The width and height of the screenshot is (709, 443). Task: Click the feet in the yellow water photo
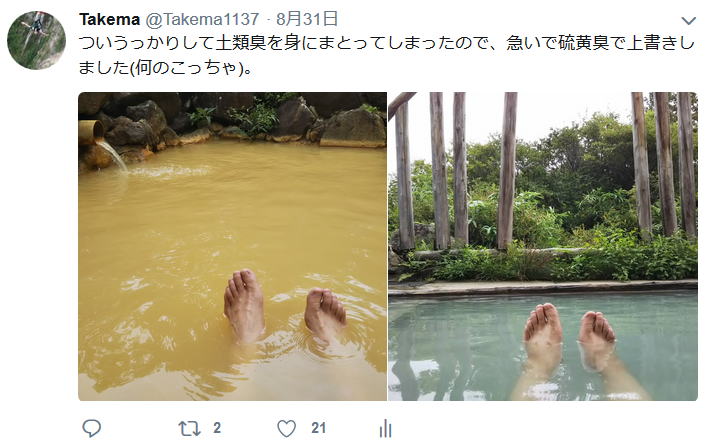pyautogui.click(x=284, y=305)
